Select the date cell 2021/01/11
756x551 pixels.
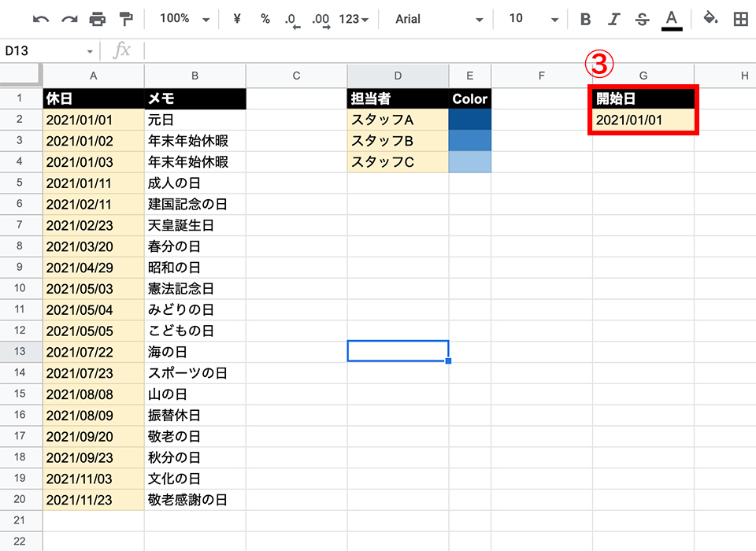coord(94,183)
